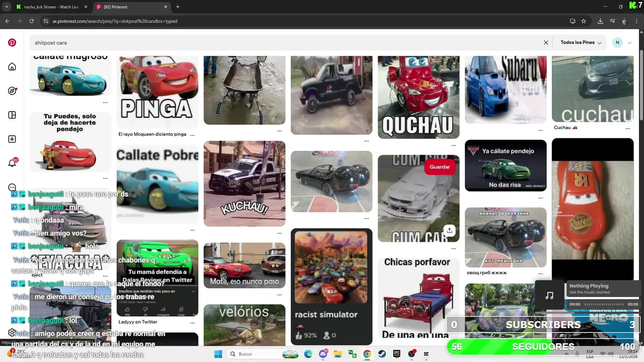The image size is (644, 362).
Task: Open more options under Ya cállate pendejo pin
Action: [x=540, y=197]
